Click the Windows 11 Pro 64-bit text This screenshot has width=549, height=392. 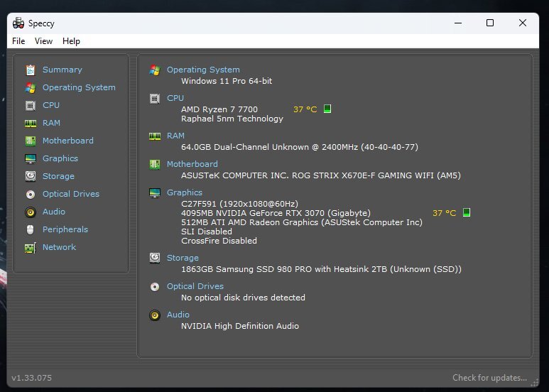coord(227,81)
